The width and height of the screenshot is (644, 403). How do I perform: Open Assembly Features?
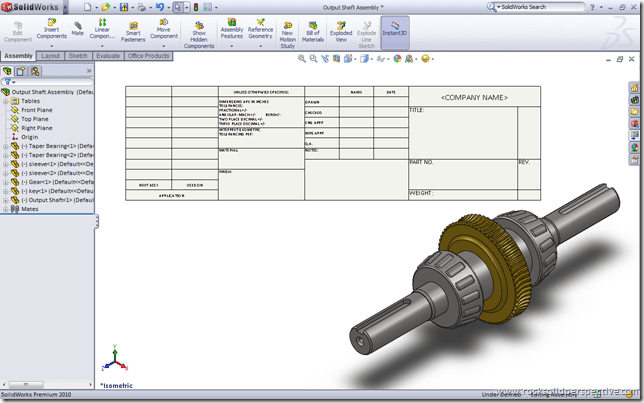pos(232,29)
